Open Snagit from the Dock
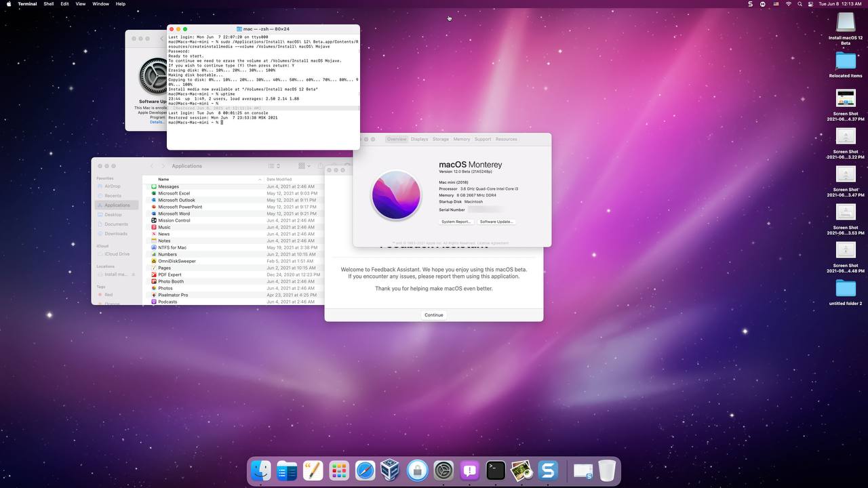 click(x=548, y=470)
